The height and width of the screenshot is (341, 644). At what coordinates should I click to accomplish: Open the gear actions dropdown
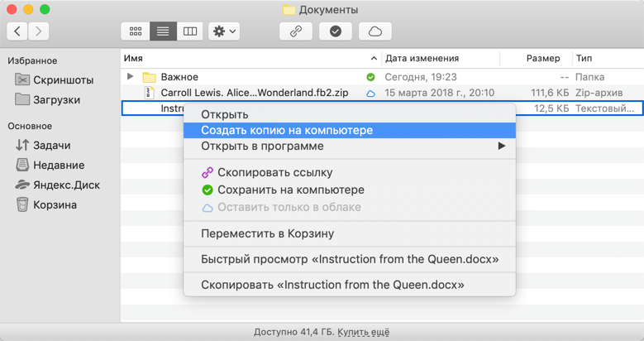224,31
